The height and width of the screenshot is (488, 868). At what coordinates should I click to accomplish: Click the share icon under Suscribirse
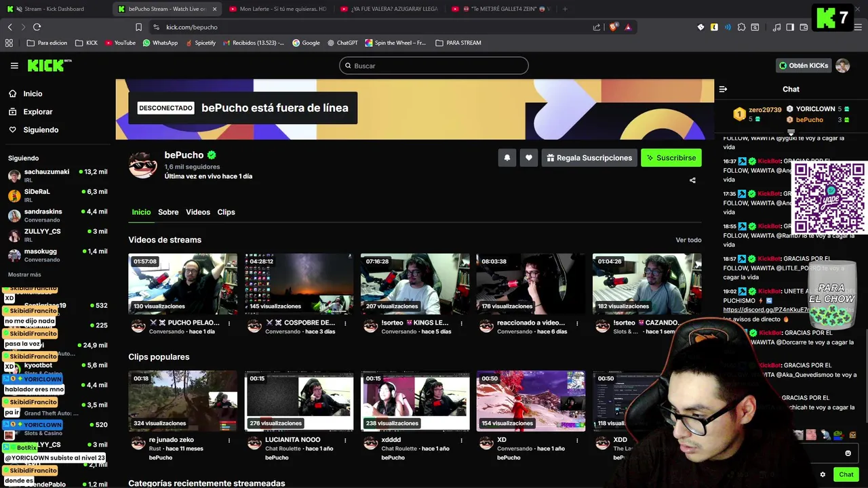tap(692, 180)
